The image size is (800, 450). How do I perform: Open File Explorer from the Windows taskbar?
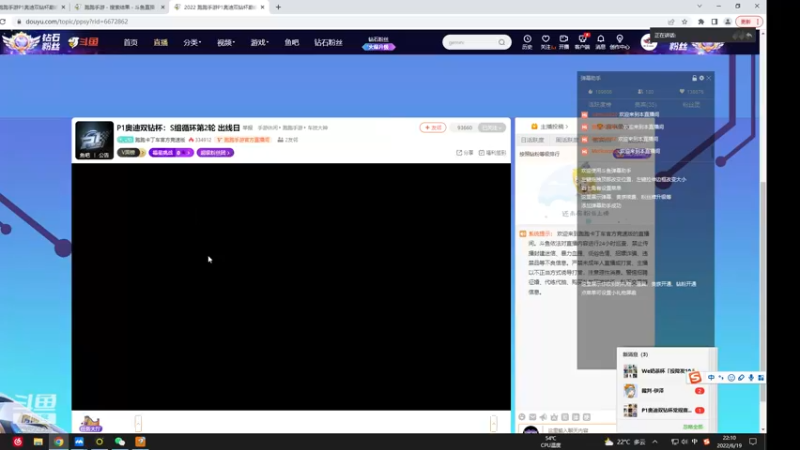coord(38,442)
